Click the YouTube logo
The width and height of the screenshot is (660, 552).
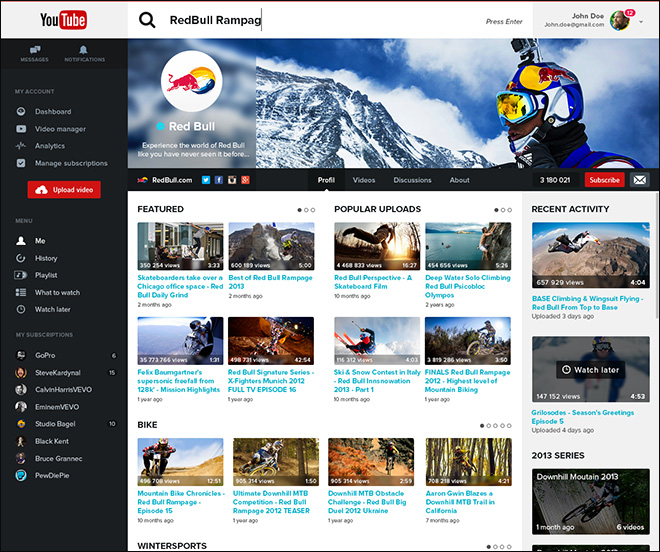click(x=64, y=20)
